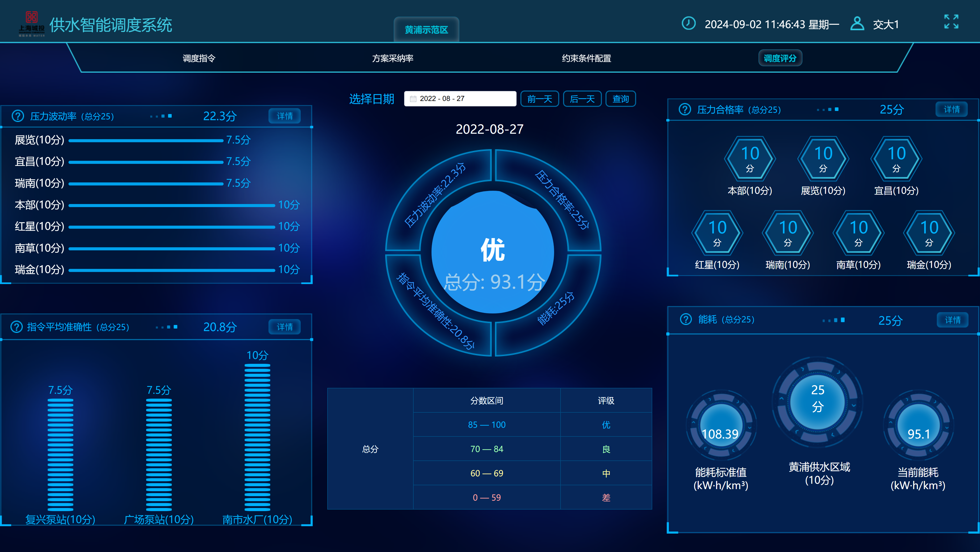This screenshot has width=980, height=552.
Task: Click help icon next to 压力波动率
Action: 18,116
